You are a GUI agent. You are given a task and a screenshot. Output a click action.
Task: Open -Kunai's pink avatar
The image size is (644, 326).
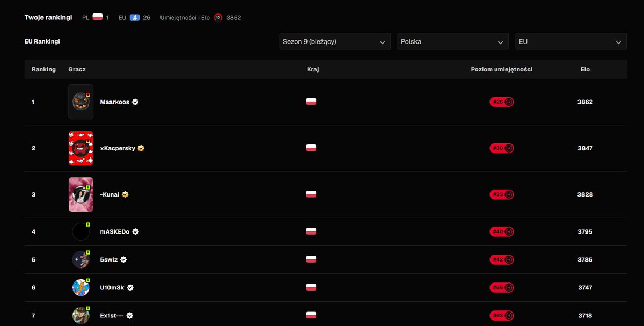(81, 194)
